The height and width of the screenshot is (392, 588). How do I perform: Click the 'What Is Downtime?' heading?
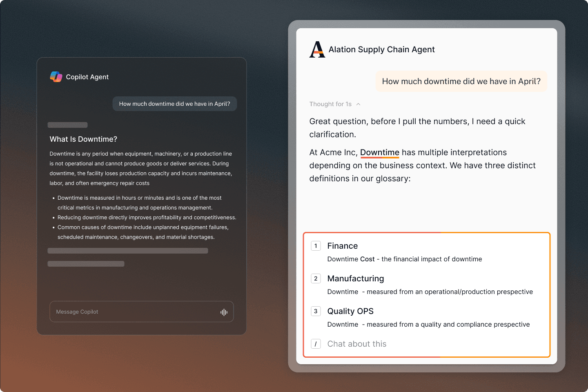click(83, 139)
